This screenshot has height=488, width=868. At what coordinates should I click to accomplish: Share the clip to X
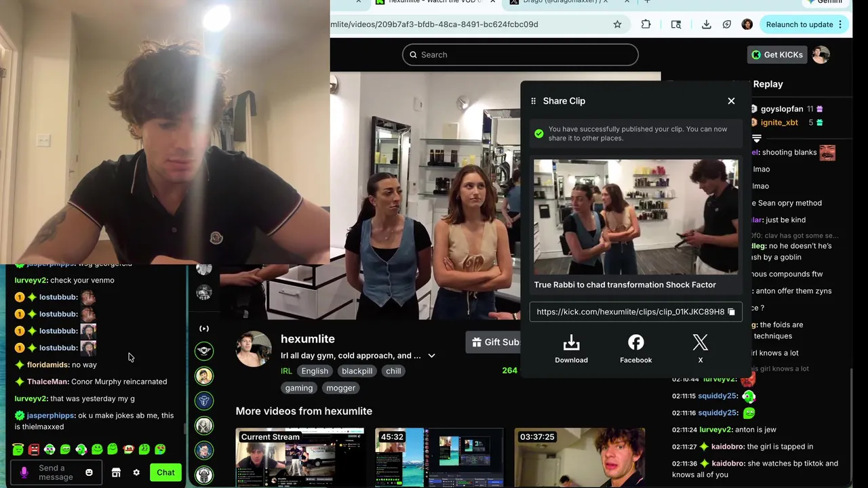701,349
